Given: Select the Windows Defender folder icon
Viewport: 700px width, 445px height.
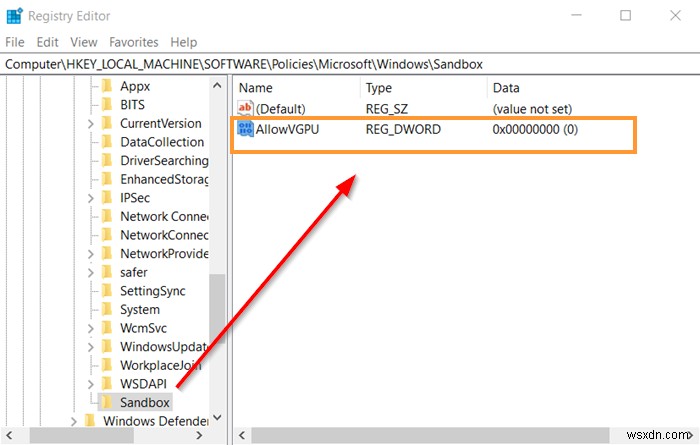Looking at the screenshot, I should click(x=90, y=420).
